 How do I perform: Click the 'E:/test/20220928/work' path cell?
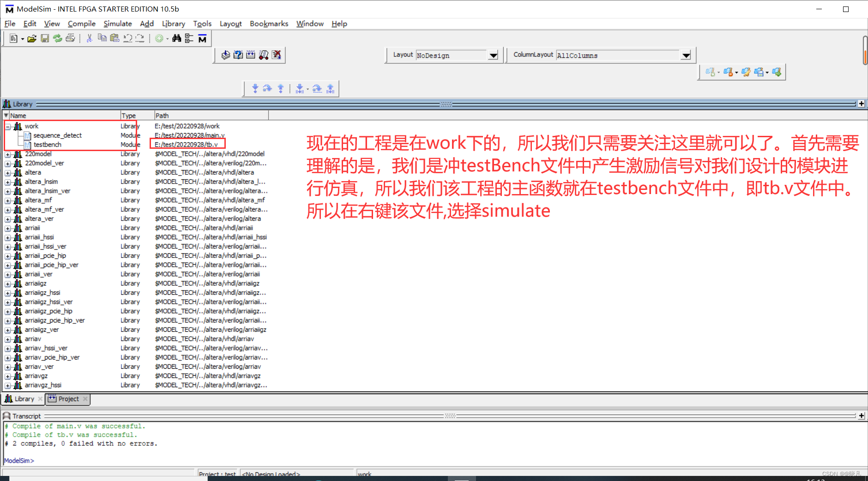coord(187,126)
